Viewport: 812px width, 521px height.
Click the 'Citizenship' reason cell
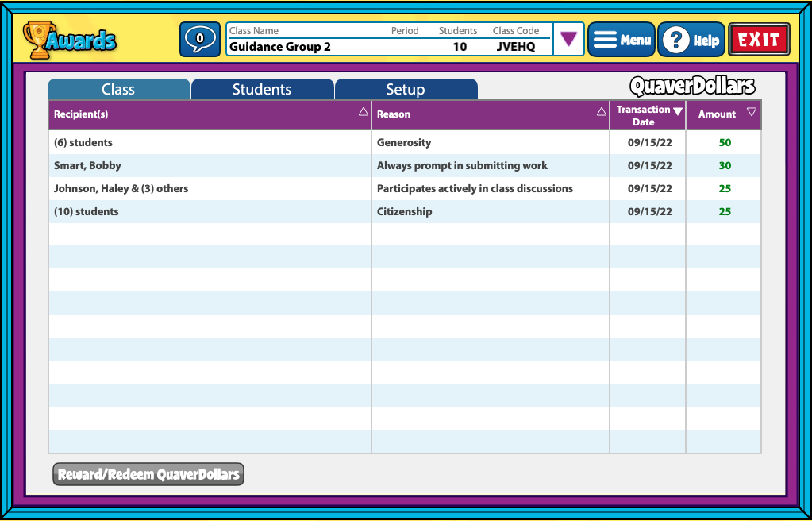pos(491,211)
